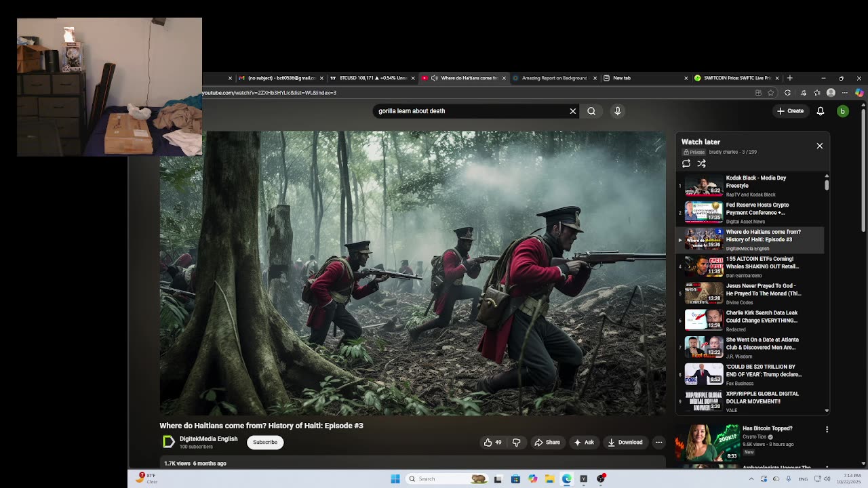Click the '1.7K views 6 months ago' text

tap(195, 464)
